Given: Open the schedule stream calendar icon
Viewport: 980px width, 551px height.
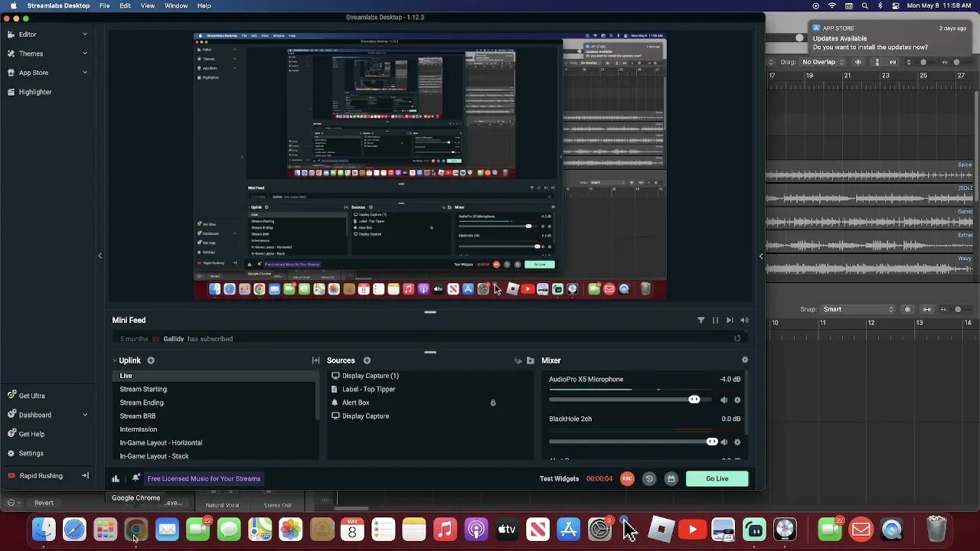Looking at the screenshot, I should 671,478.
